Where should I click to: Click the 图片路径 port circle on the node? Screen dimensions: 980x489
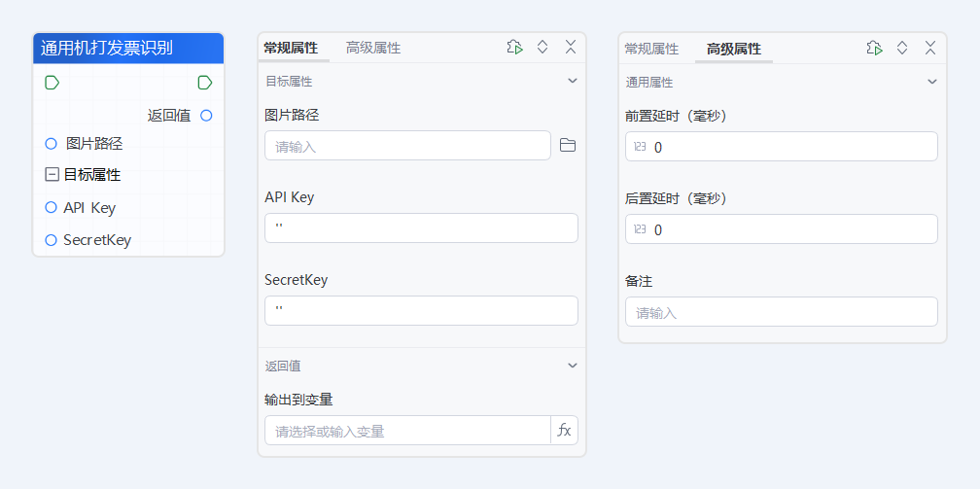coord(52,144)
